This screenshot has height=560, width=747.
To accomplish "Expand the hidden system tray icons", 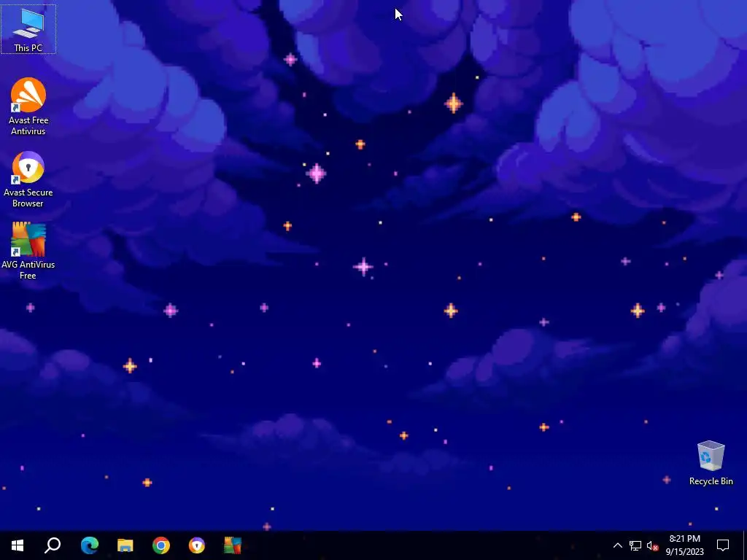I will pyautogui.click(x=617, y=545).
